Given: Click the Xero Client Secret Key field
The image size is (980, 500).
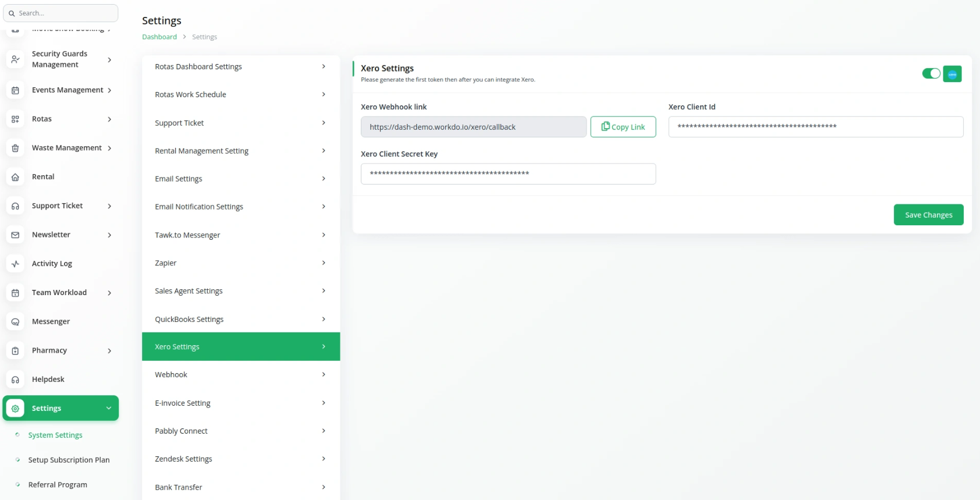Looking at the screenshot, I should point(508,174).
